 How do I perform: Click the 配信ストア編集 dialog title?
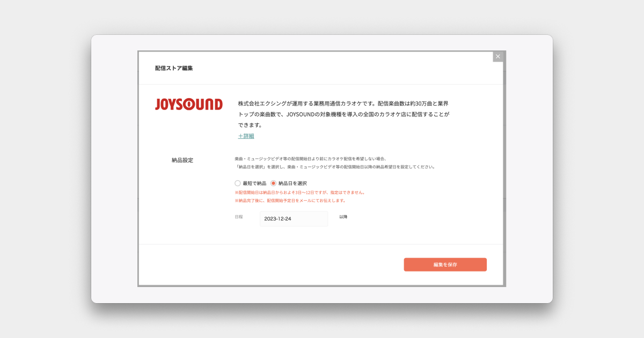tap(174, 68)
